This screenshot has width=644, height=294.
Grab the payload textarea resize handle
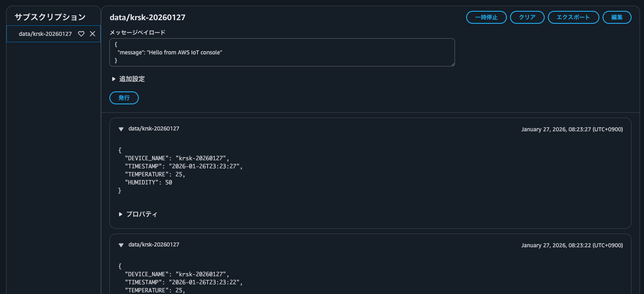[453, 64]
